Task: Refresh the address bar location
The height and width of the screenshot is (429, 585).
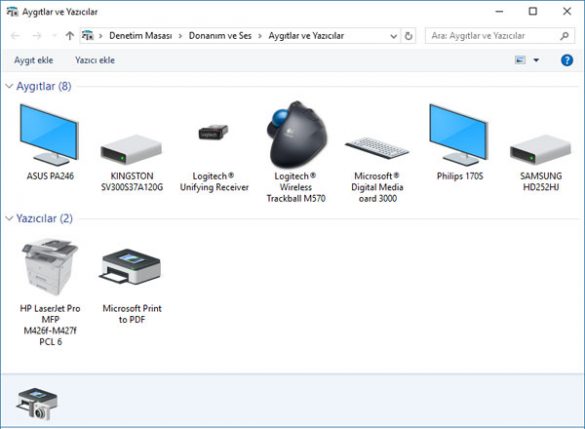Action: tap(409, 36)
